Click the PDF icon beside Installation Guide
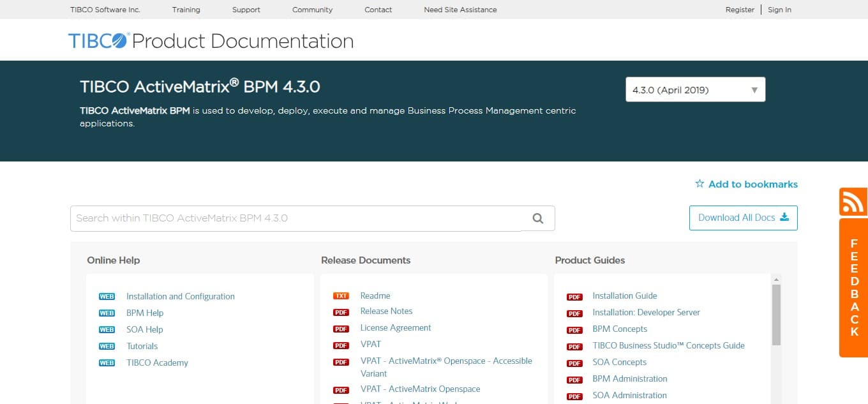Viewport: 868px width, 404px height. point(574,296)
